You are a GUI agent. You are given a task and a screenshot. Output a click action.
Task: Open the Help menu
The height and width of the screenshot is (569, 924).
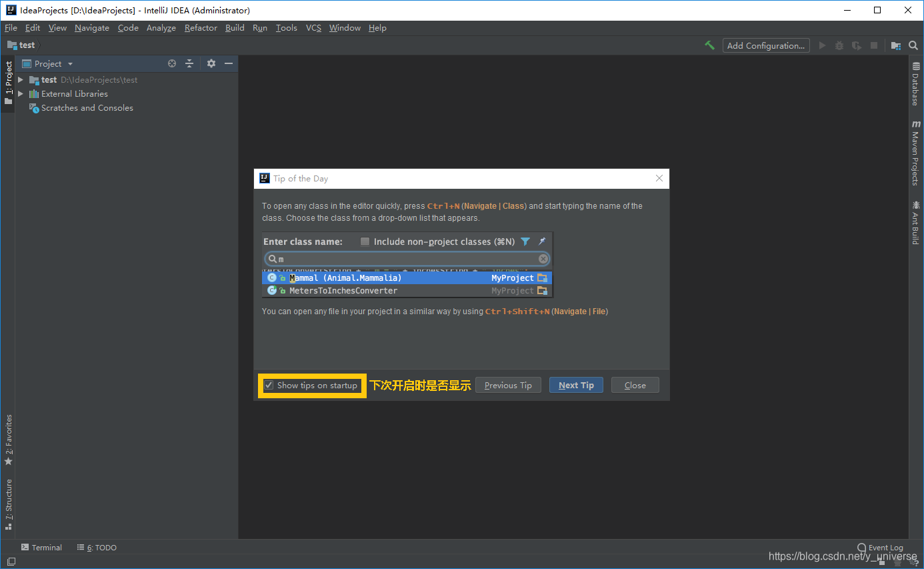377,28
